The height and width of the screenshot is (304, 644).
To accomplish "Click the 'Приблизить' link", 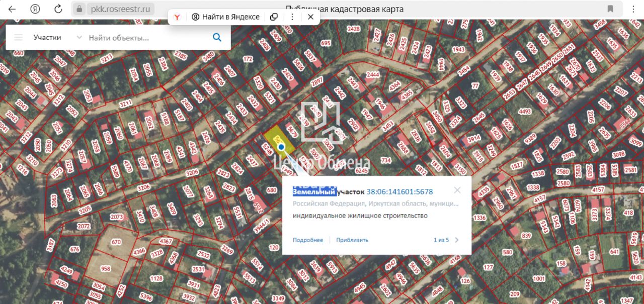I will (x=352, y=240).
